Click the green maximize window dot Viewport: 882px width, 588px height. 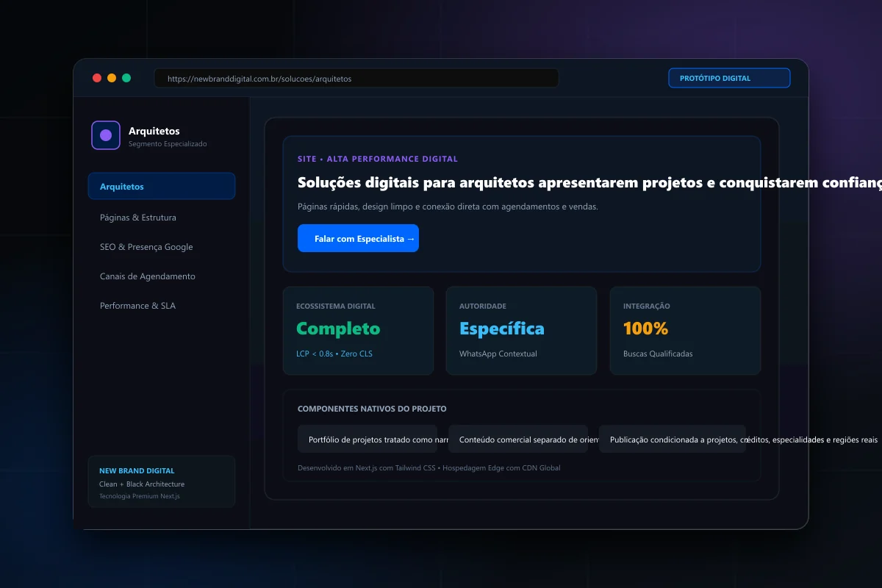126,78
